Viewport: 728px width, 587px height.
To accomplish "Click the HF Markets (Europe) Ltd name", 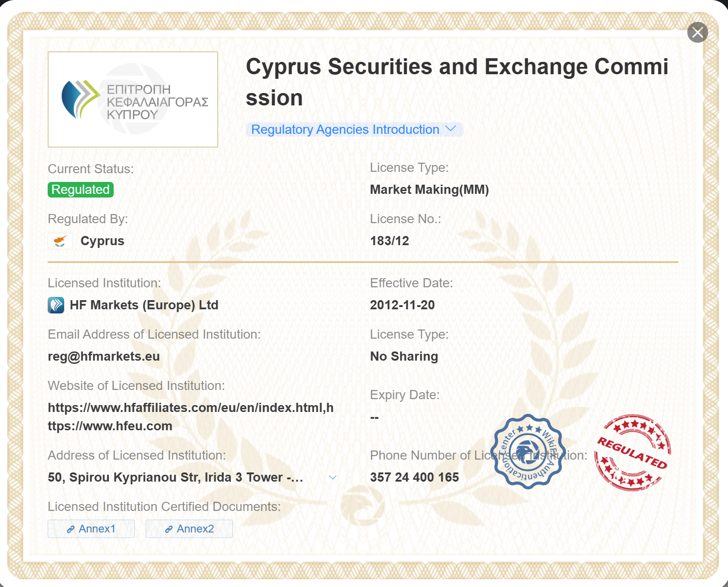I will pos(144,305).
